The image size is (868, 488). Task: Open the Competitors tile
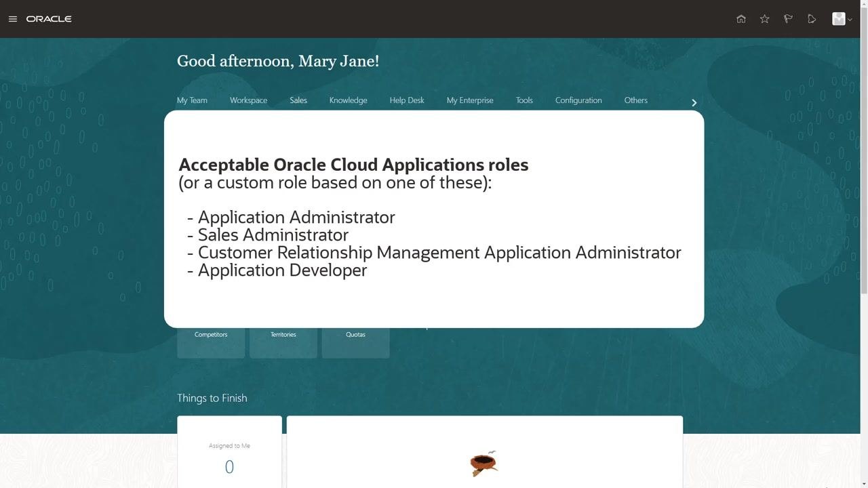pyautogui.click(x=211, y=342)
